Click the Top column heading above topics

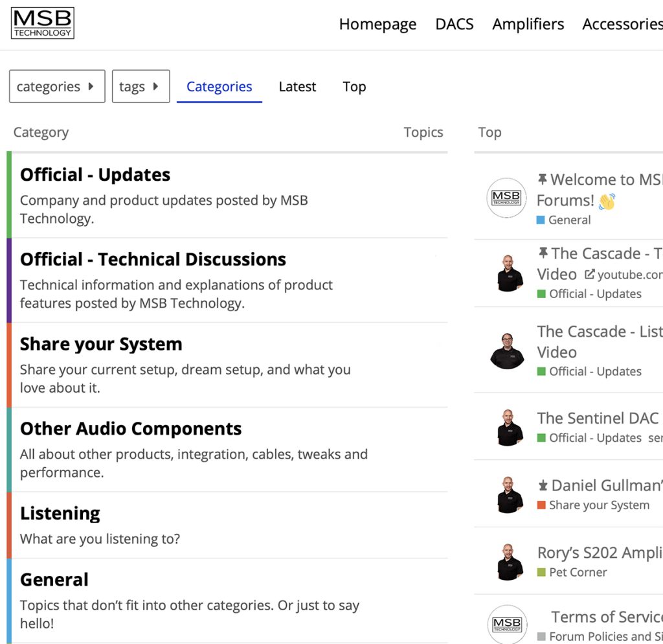coord(489,132)
